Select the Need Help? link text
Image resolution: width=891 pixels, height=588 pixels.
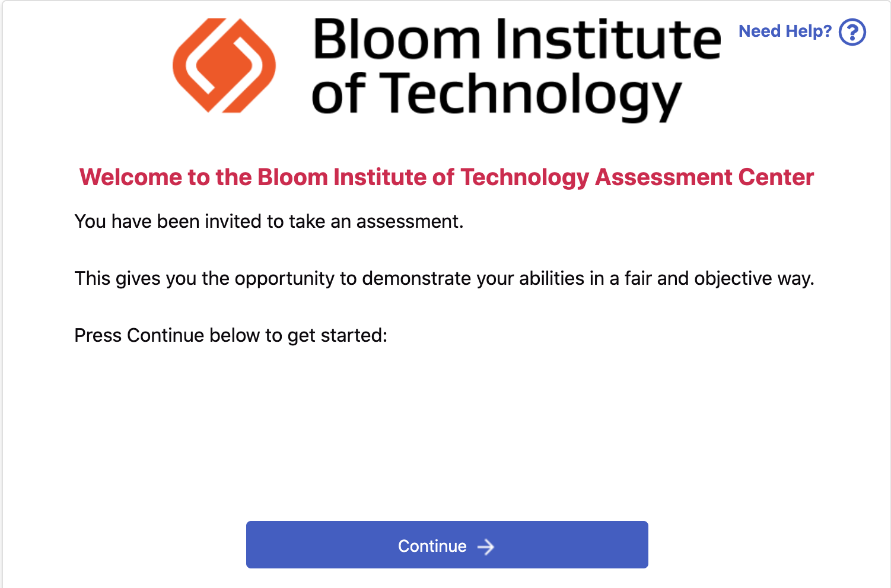[x=785, y=31]
